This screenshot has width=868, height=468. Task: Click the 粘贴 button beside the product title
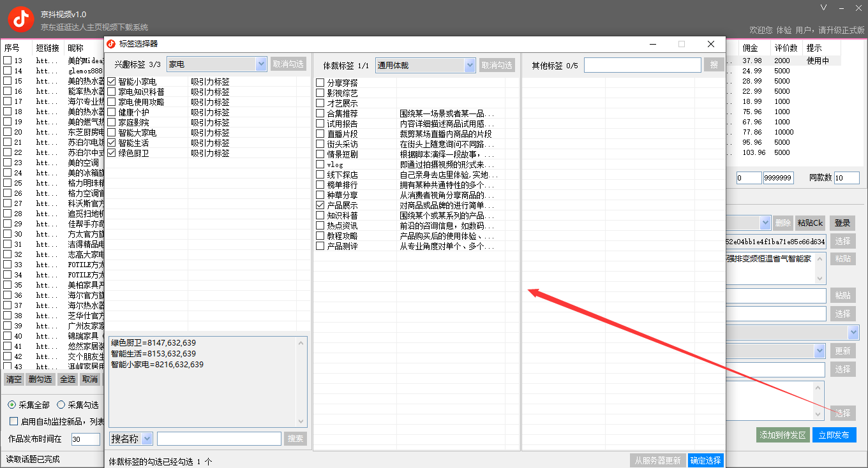click(842, 259)
